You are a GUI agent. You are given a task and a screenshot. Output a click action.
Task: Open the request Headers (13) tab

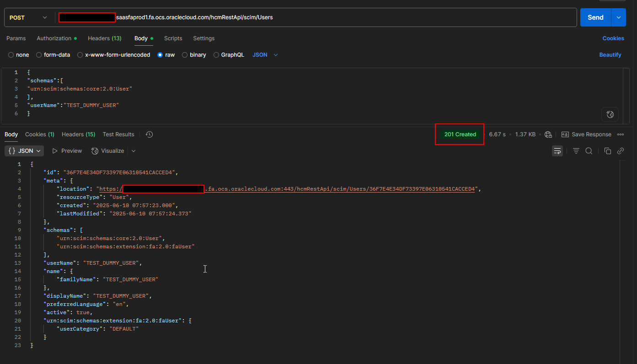coord(105,38)
